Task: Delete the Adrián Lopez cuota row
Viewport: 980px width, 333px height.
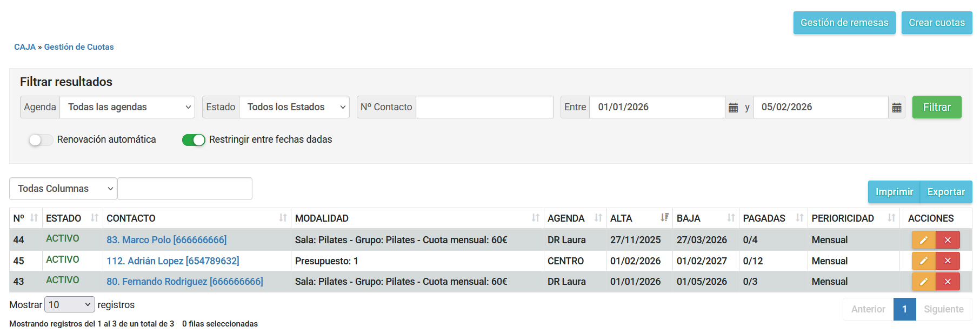Action: coord(948,261)
